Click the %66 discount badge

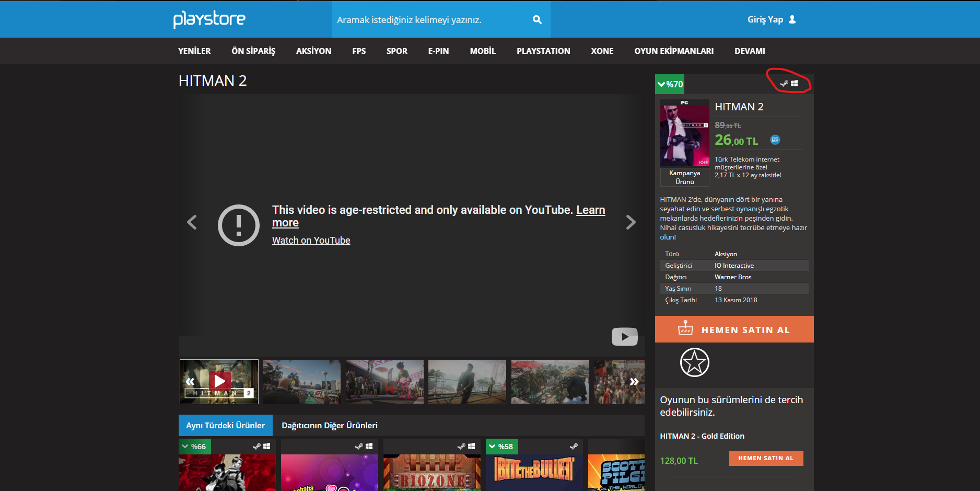point(194,447)
